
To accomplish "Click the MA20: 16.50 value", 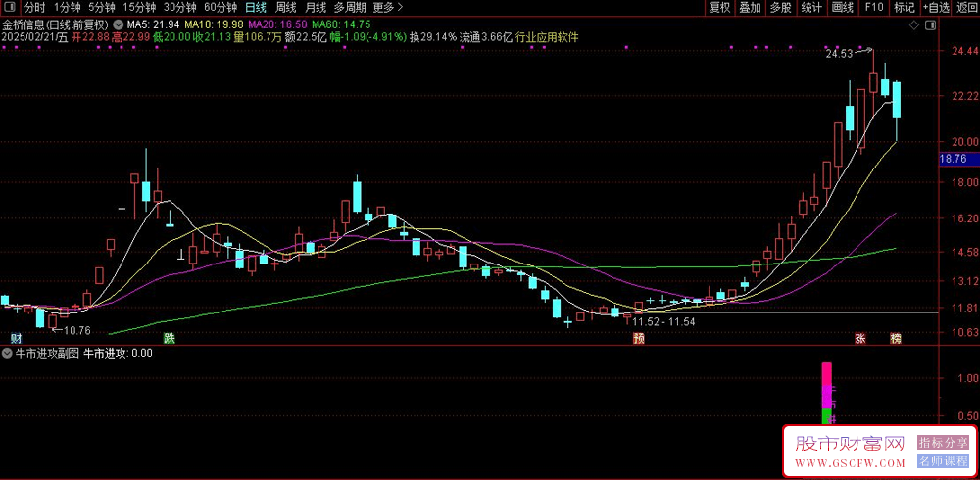I will pyautogui.click(x=277, y=24).
